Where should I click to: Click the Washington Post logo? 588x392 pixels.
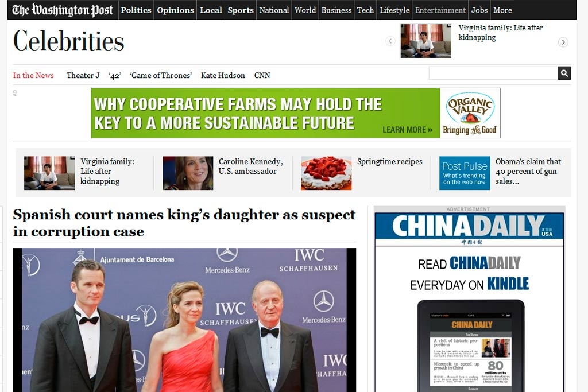(x=63, y=10)
